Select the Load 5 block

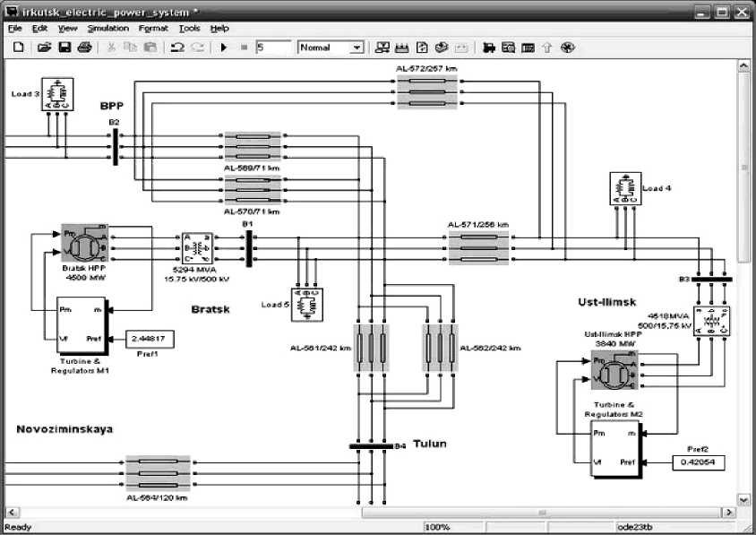pos(306,305)
